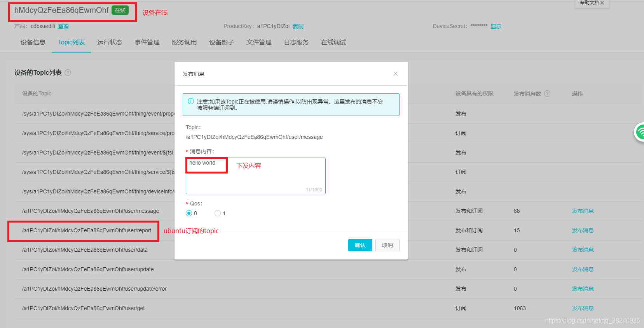
Task: Switch to the Topic列表 tab
Action: (72, 42)
